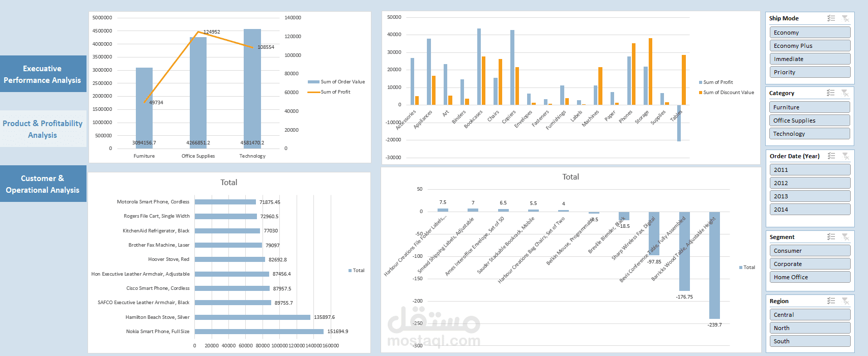Clear filter icon in Order Date slicer
This screenshot has width=868, height=356.
click(845, 156)
